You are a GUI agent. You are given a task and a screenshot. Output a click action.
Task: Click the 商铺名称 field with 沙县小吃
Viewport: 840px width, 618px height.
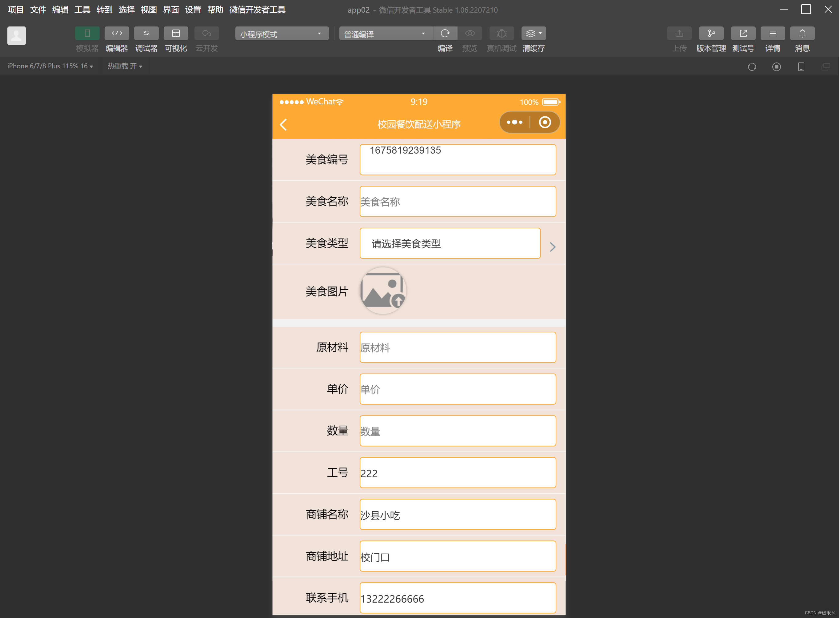pos(458,514)
